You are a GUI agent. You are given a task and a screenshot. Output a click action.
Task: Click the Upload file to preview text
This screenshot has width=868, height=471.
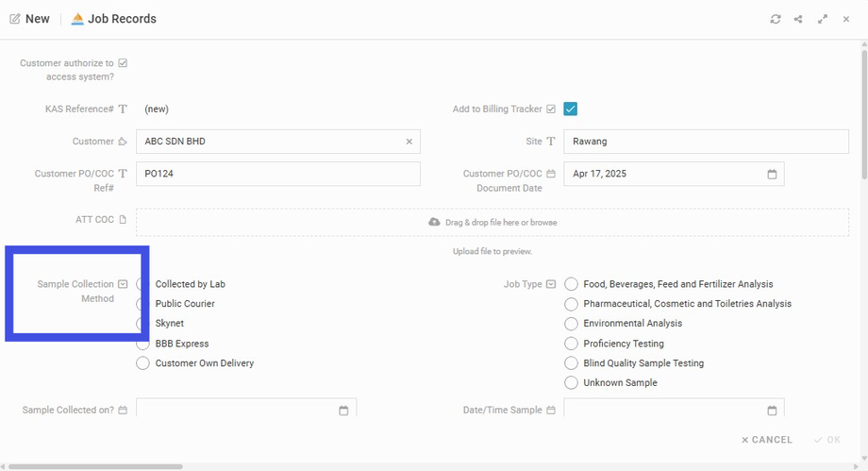492,252
